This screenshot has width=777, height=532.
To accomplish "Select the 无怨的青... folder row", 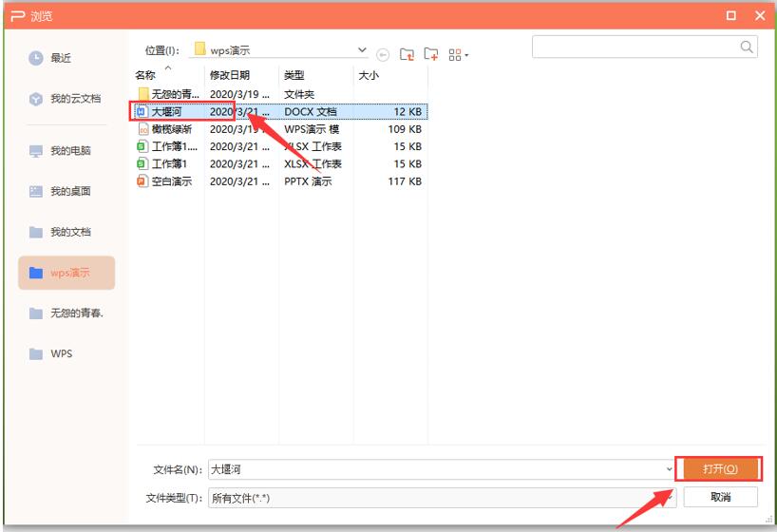I will click(x=280, y=94).
